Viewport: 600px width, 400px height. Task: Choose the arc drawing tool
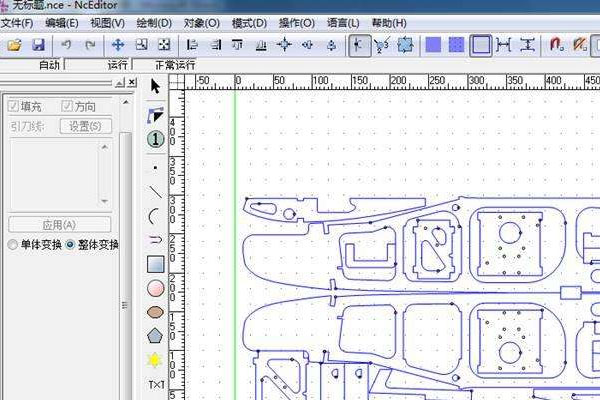155,215
